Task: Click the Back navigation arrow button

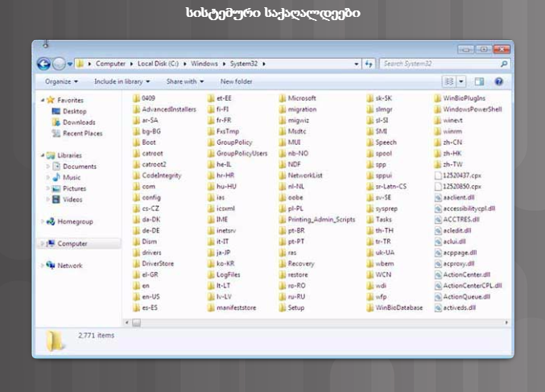Action: (43, 64)
